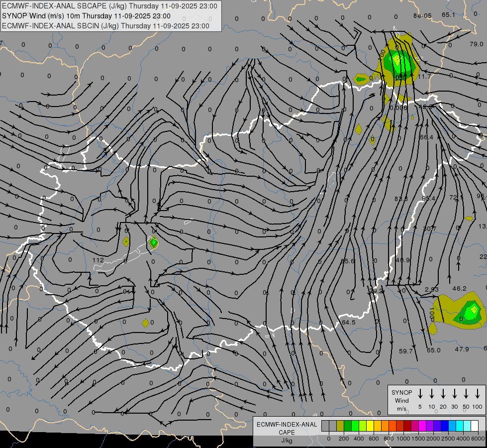Click the value 65.0 on the map

point(434,350)
